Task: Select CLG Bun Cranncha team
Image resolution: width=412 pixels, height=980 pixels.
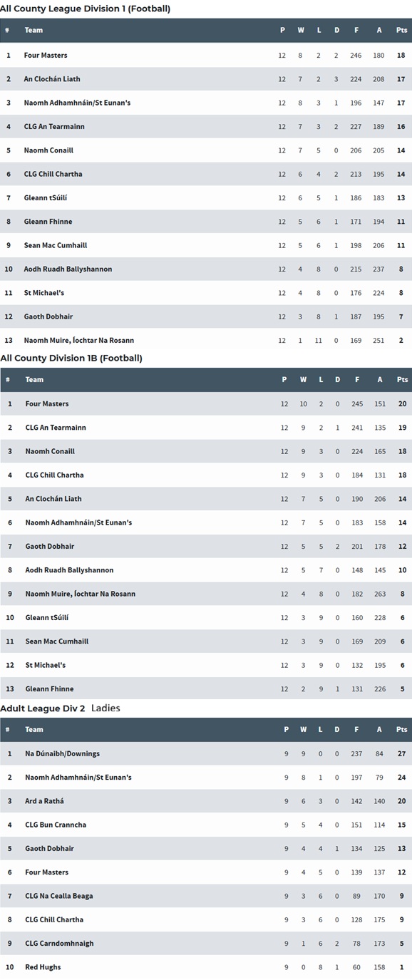Action: pos(56,825)
